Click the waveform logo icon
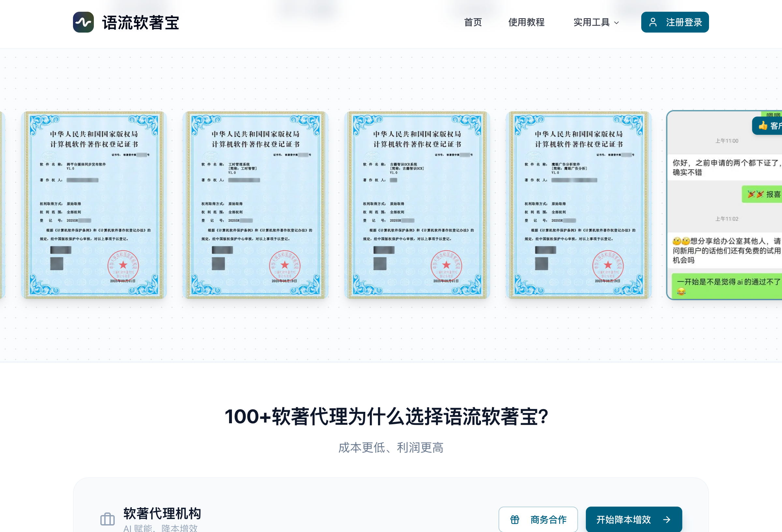 84,22
